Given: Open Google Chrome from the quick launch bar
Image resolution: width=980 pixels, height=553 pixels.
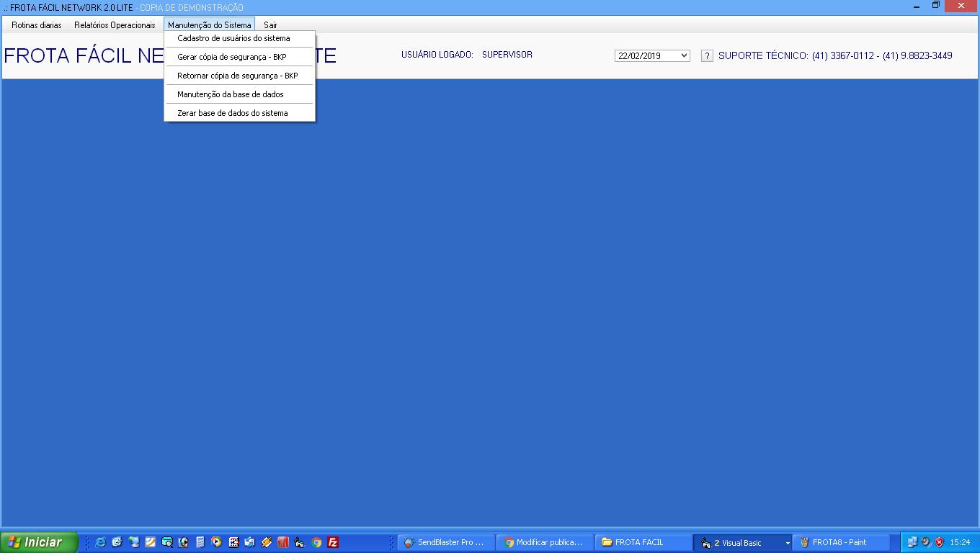Looking at the screenshot, I should 315,542.
